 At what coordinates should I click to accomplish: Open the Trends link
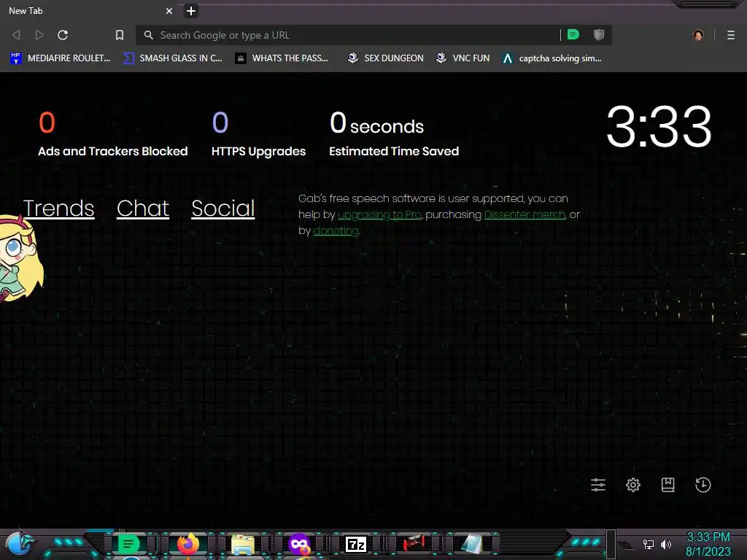tap(58, 208)
